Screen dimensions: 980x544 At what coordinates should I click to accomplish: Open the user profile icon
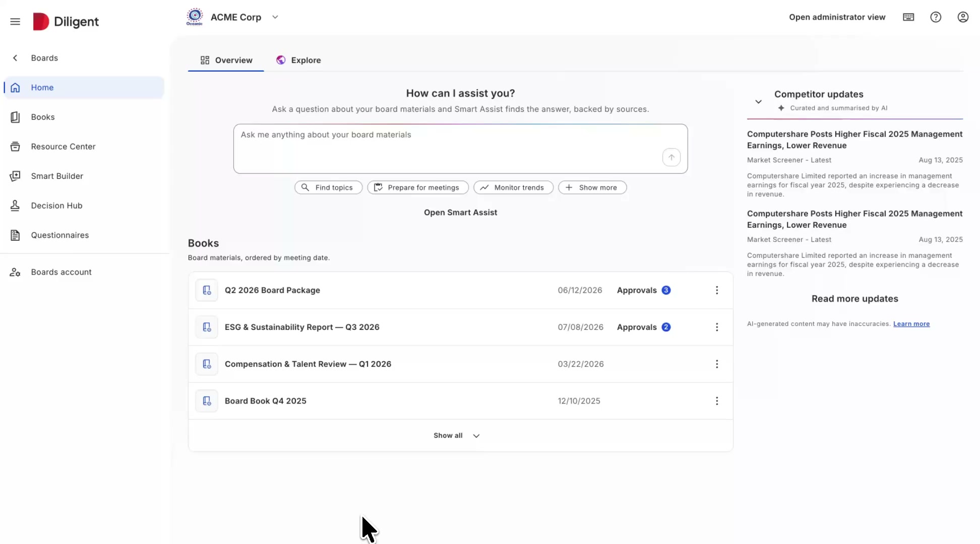coord(963,17)
